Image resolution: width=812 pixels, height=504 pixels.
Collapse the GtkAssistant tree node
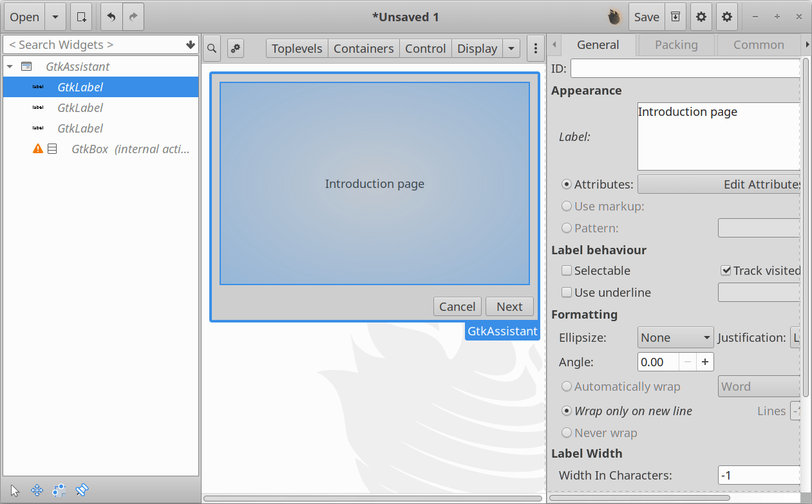coord(9,66)
